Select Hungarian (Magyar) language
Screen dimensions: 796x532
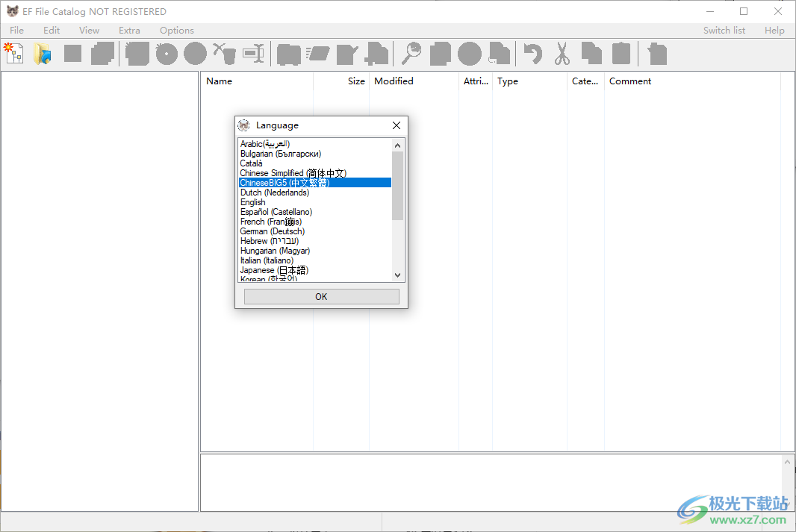315,251
